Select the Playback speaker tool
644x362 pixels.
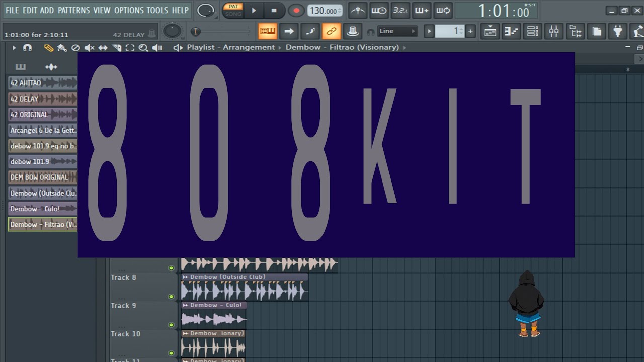point(157,48)
